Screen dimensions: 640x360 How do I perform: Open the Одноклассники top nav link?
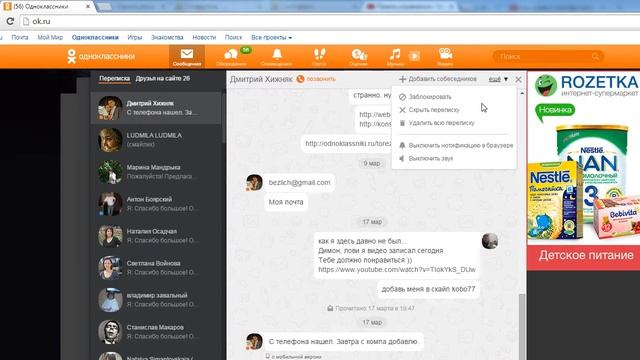[95, 37]
